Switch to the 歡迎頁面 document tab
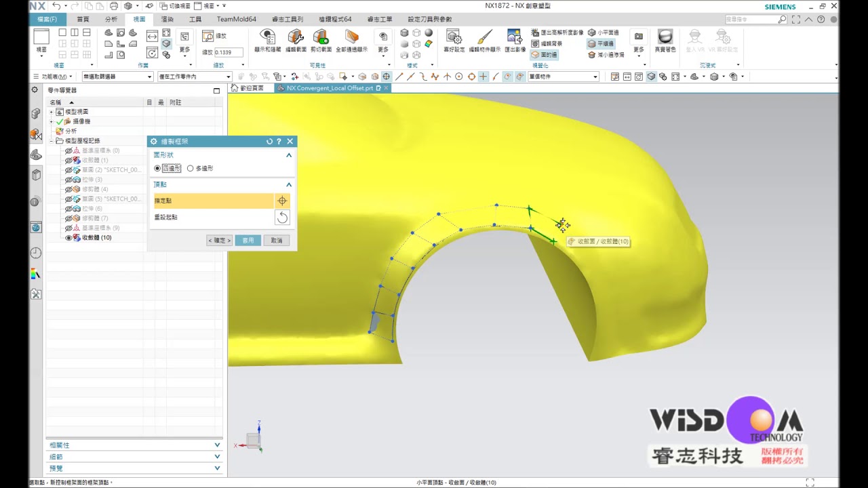Screen dimensions: 868x488 click(248, 88)
